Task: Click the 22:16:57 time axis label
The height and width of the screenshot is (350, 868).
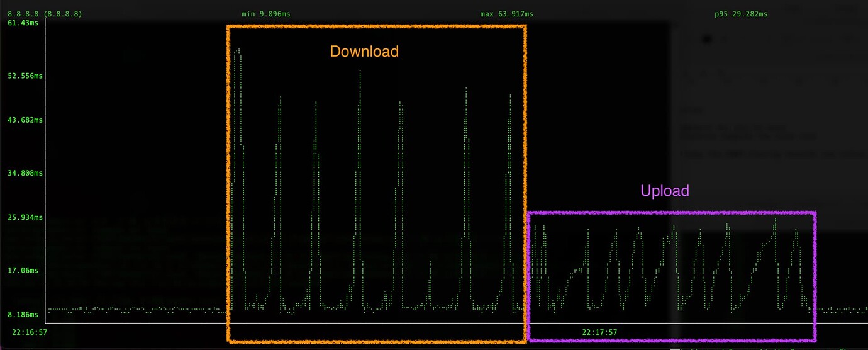Action: point(30,331)
